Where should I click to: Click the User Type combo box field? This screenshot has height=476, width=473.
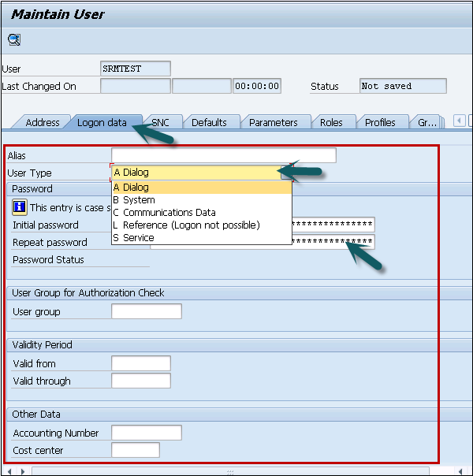[x=202, y=173]
